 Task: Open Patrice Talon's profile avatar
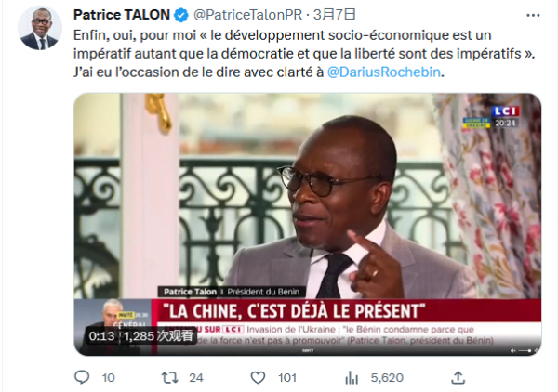coord(40,29)
